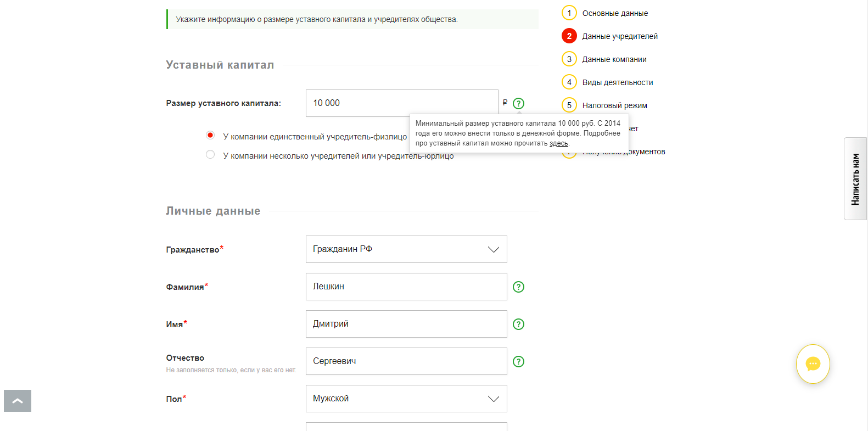Click step 4 circle Виды деятельности
The width and height of the screenshot is (868, 431).
coord(569,82)
